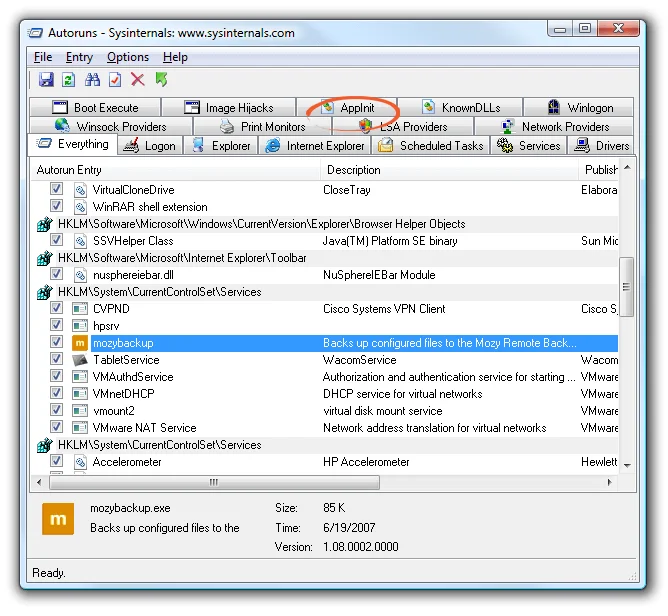Uncheck the TabletService checkbox
668x616 pixels.
[56, 359]
